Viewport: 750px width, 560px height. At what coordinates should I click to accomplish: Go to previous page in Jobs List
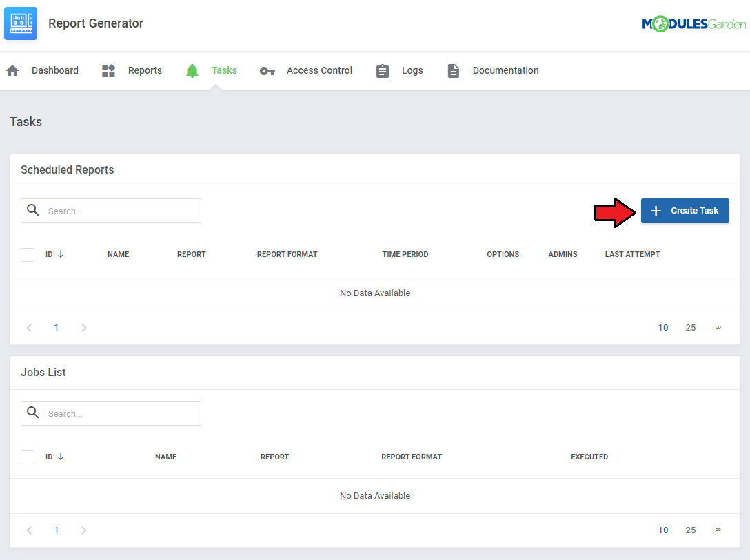tap(29, 530)
